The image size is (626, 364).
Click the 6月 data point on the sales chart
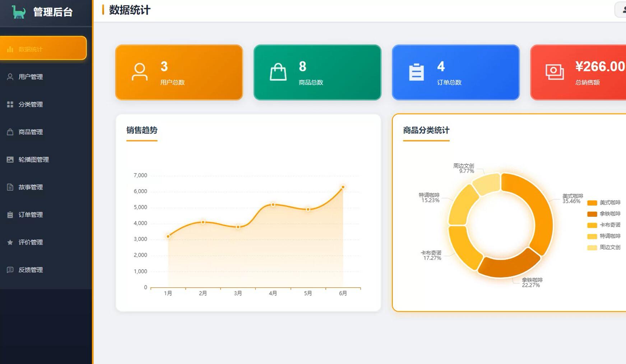point(343,187)
